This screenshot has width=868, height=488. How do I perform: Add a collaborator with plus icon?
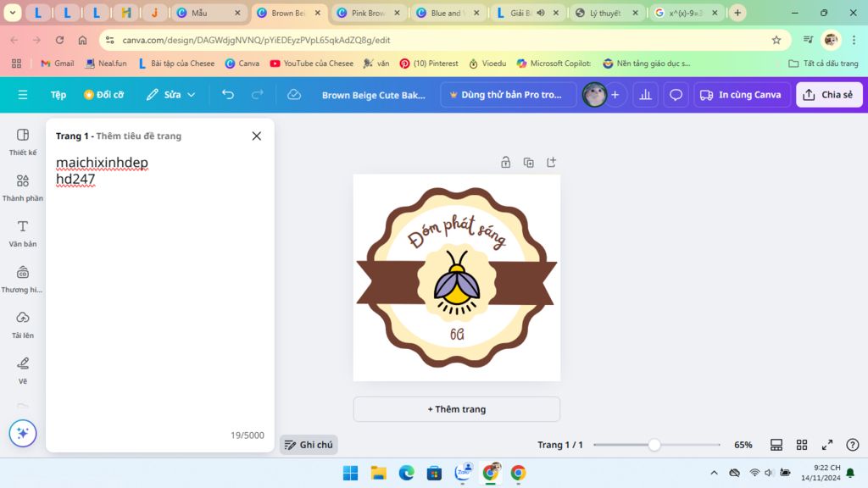(x=615, y=95)
